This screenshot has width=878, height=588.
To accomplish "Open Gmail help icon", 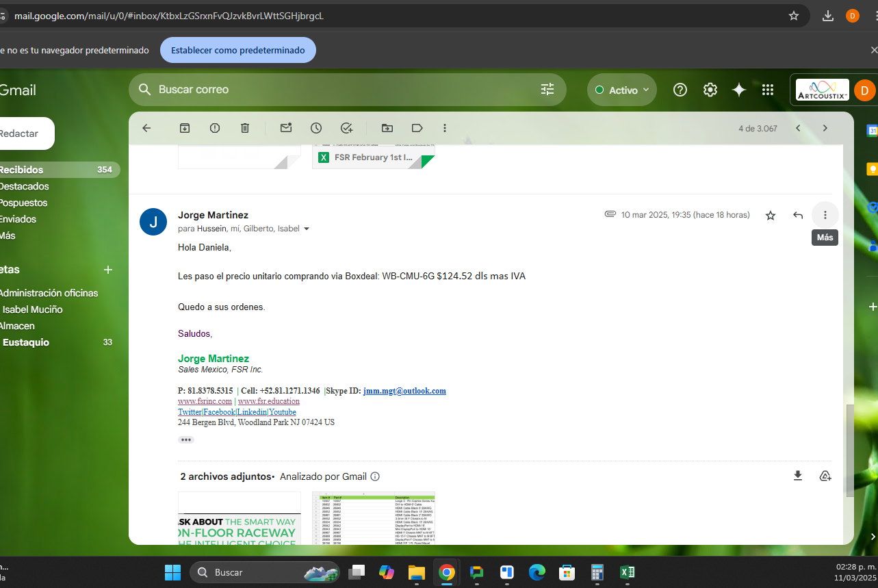I will point(680,90).
